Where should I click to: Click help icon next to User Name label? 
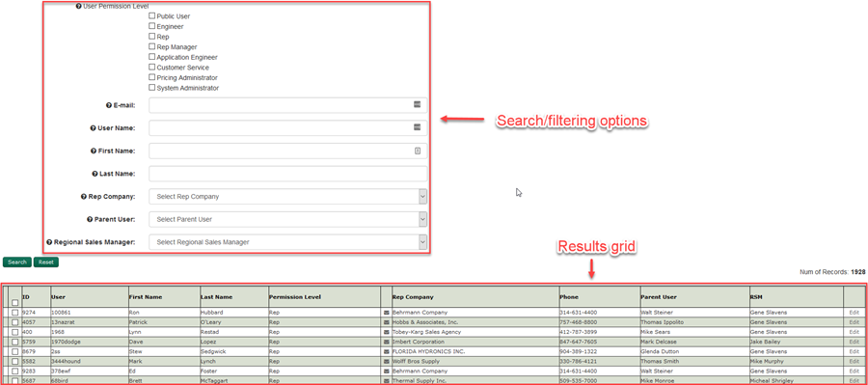[93, 128]
